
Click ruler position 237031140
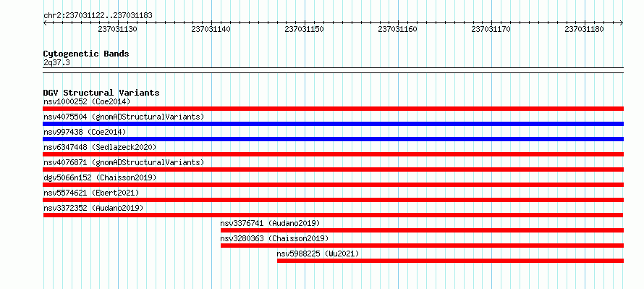click(211, 30)
